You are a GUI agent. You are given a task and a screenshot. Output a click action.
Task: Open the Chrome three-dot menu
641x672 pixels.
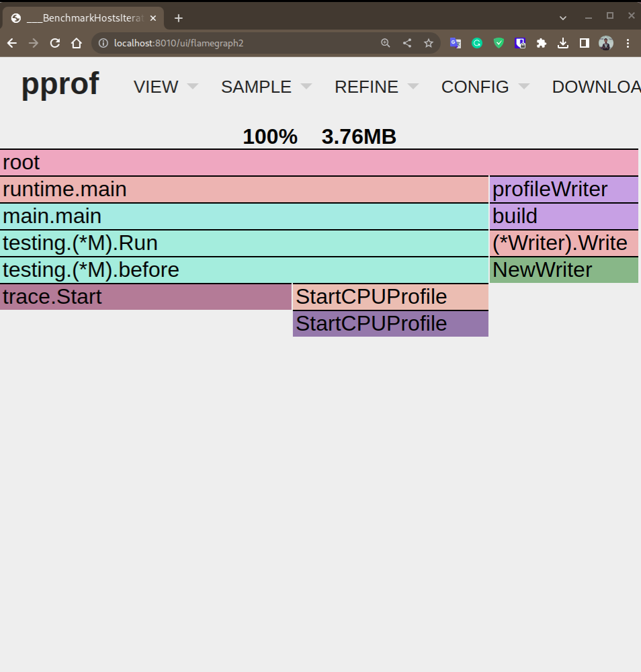coord(628,43)
